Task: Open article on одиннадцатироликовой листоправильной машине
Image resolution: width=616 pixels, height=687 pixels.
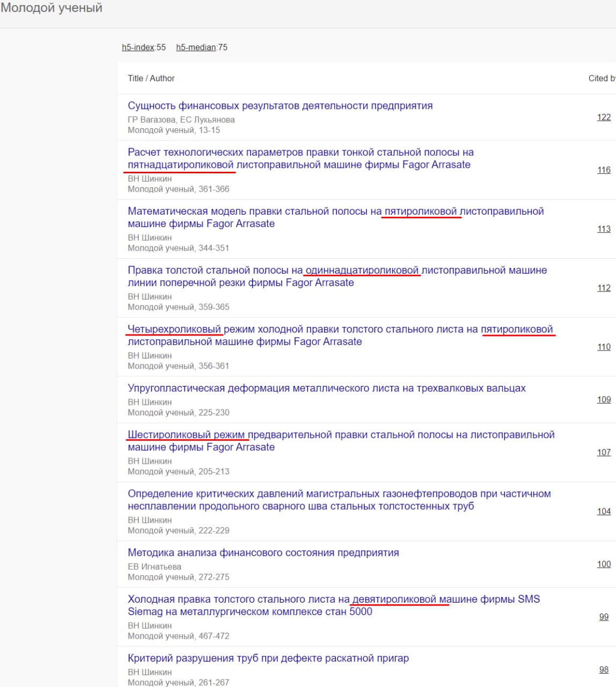Action: 338,276
